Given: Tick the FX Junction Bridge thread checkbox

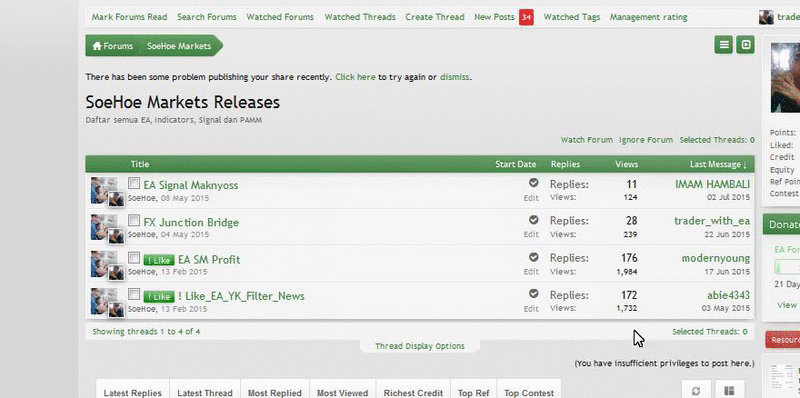Looking at the screenshot, I should coord(134,220).
